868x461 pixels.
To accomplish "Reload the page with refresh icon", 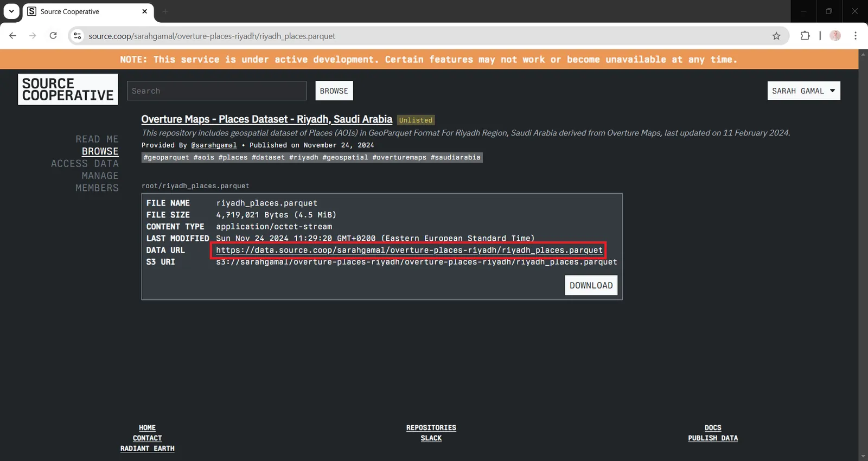I will point(53,36).
